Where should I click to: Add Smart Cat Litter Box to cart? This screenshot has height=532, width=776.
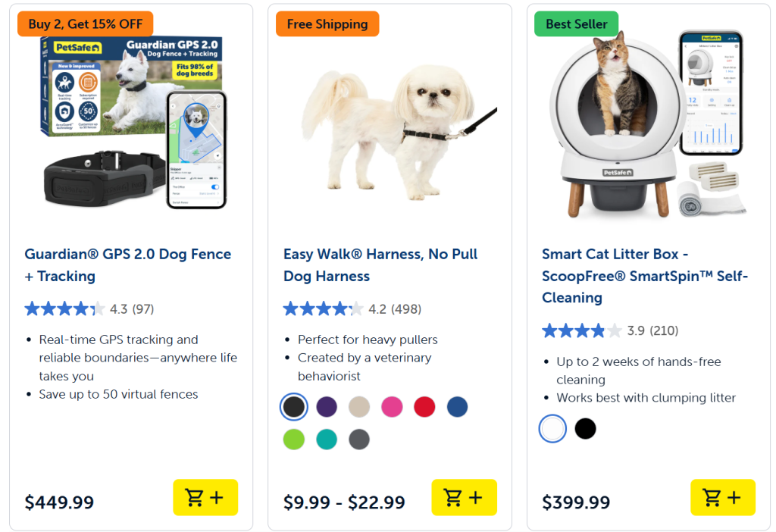pyautogui.click(x=722, y=498)
